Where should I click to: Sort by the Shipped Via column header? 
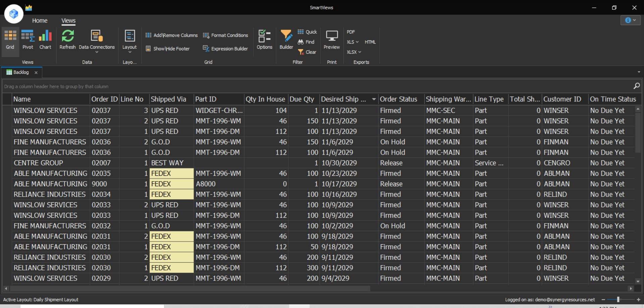point(171,99)
